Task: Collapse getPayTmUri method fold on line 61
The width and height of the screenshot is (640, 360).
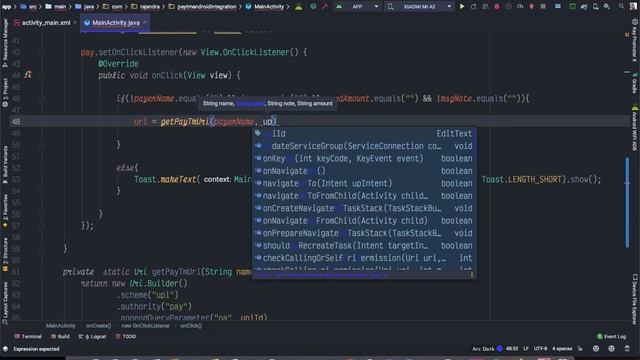Action: [42, 272]
